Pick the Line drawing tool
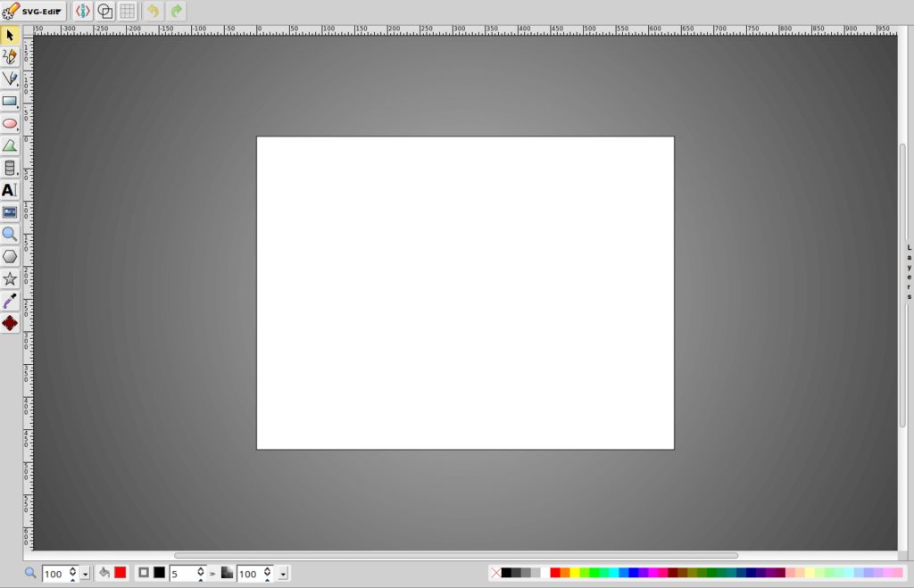The height and width of the screenshot is (588, 914). click(10, 79)
